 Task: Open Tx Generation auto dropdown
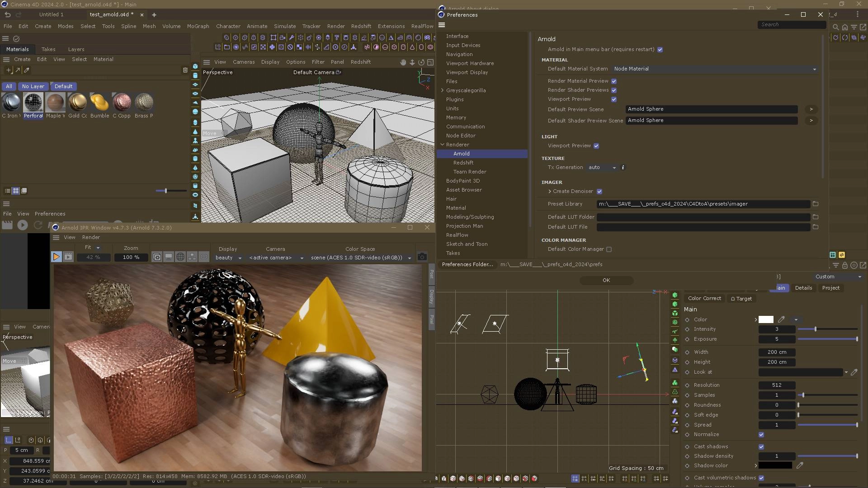point(602,168)
